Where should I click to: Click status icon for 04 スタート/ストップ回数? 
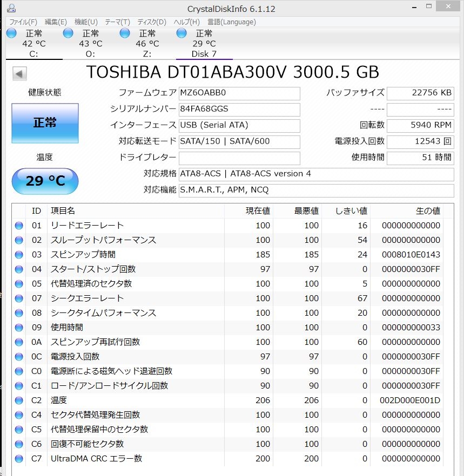pyautogui.click(x=19, y=269)
